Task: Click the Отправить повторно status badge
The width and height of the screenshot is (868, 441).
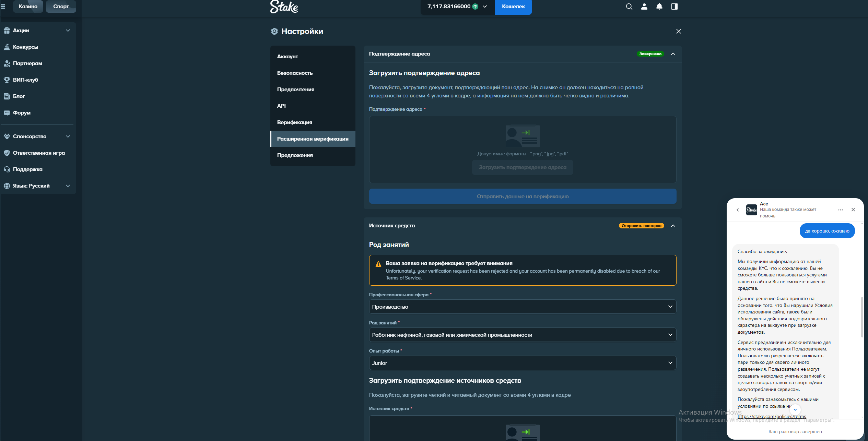Action: (641, 226)
